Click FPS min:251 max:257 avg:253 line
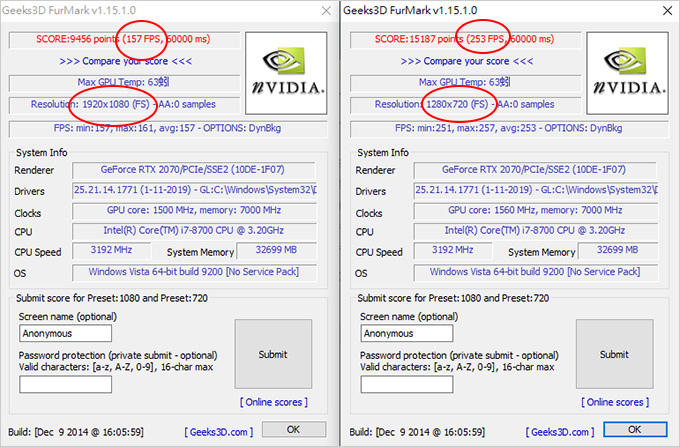680x447 pixels. [509, 128]
